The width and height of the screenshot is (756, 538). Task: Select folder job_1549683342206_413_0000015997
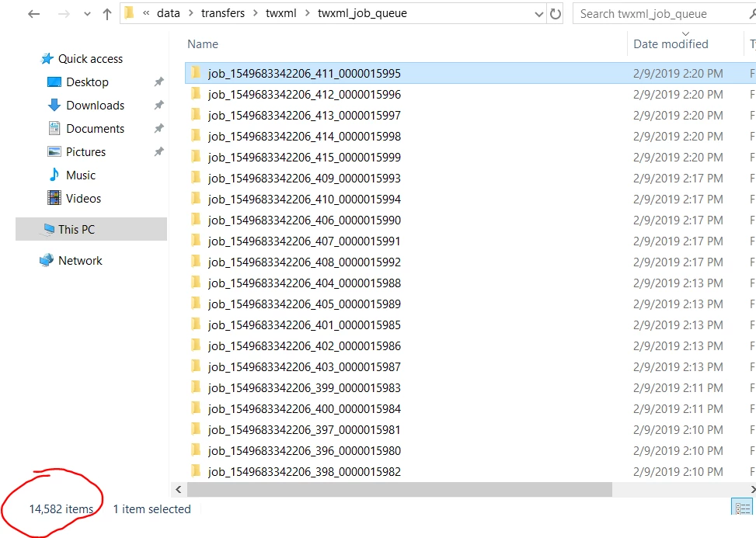click(305, 115)
